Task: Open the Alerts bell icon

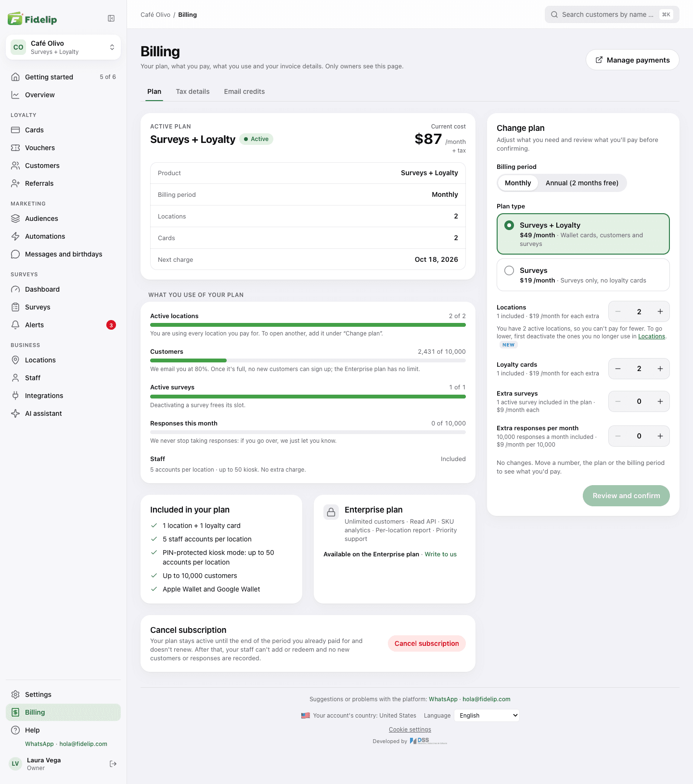Action: pos(15,325)
